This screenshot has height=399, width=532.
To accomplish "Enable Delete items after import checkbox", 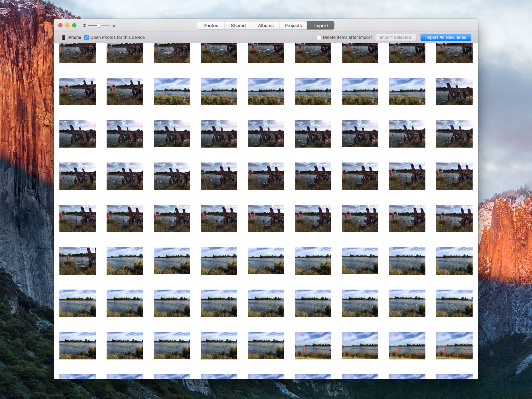I will (x=319, y=38).
